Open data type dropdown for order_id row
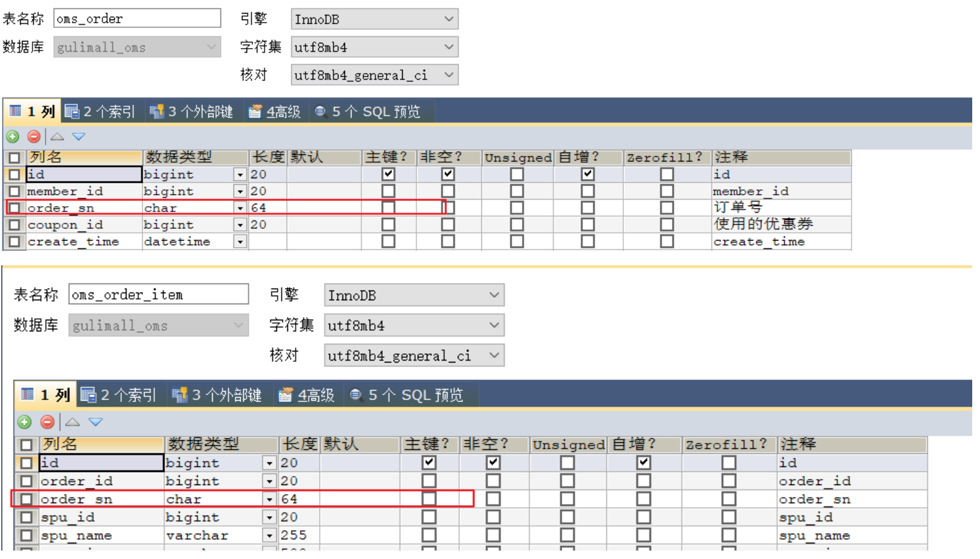980x559 pixels. point(269,481)
